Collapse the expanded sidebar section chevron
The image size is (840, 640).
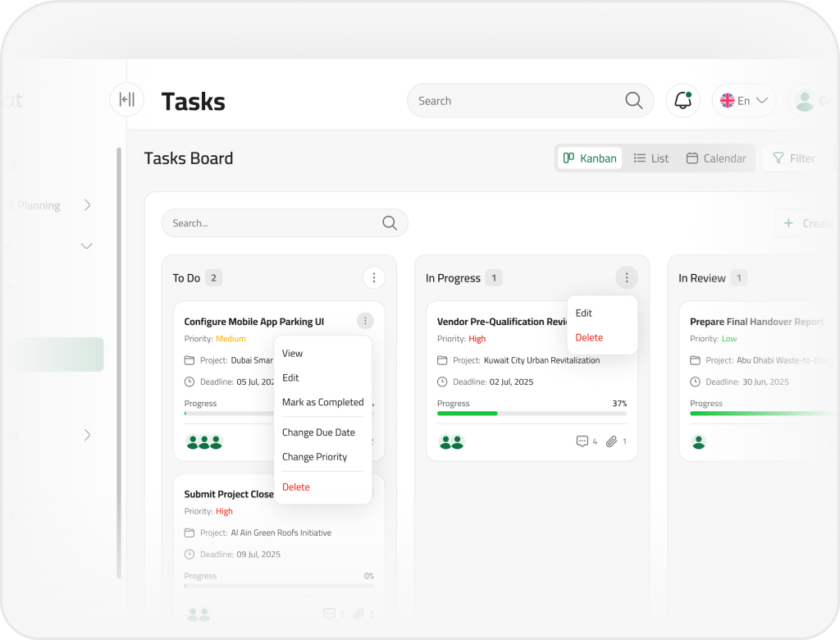(87, 246)
